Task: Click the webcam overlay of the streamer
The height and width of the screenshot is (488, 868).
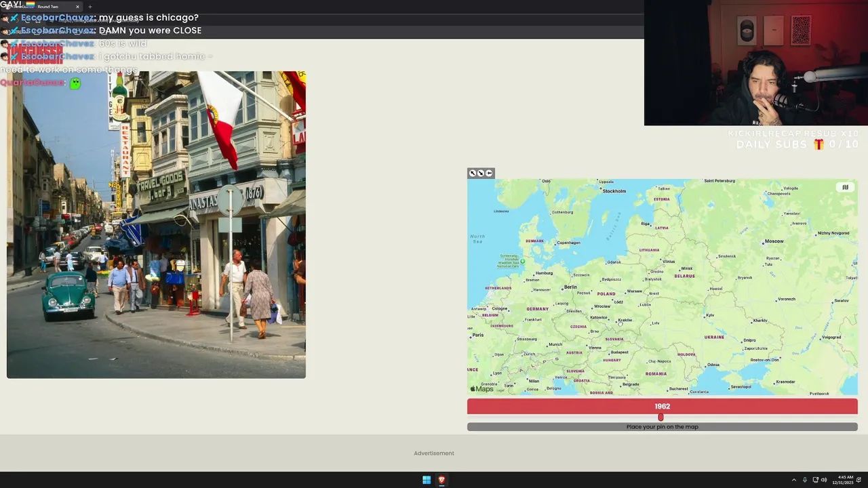Action: (756, 63)
